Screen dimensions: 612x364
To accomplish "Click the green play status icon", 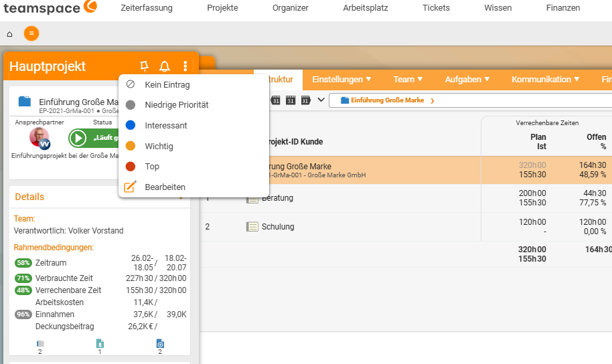I will (x=78, y=138).
